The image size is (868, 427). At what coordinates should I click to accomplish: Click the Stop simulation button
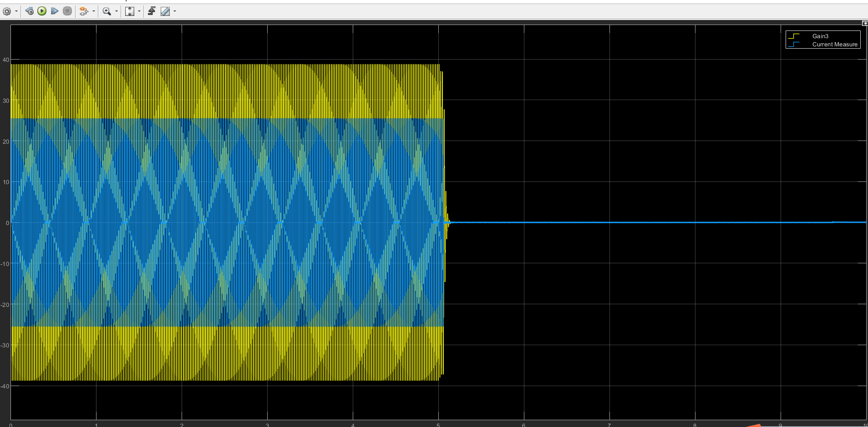67,11
